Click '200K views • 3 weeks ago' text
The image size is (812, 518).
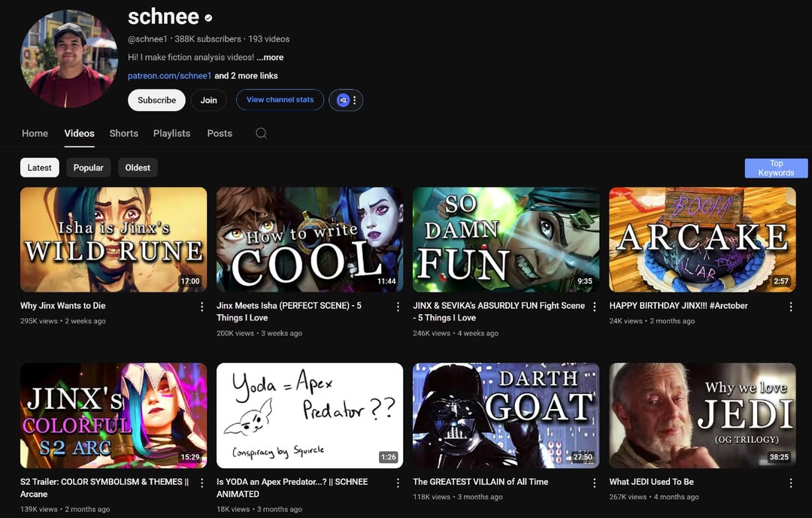point(259,333)
